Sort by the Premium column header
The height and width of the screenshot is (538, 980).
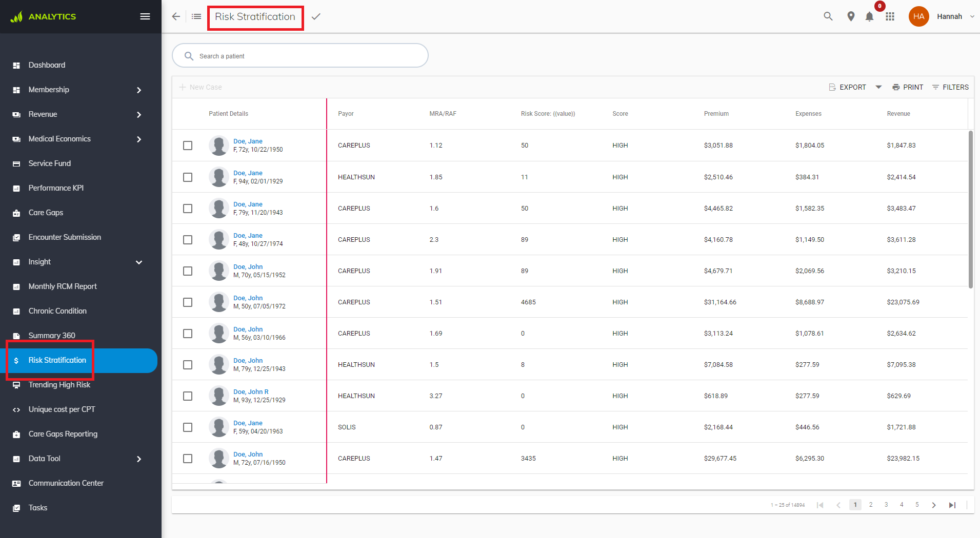click(716, 114)
